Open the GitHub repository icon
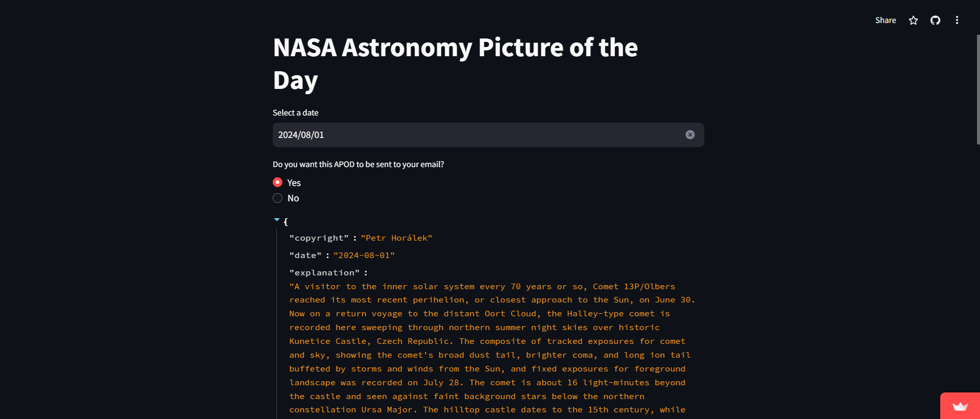The height and width of the screenshot is (419, 980). click(935, 20)
